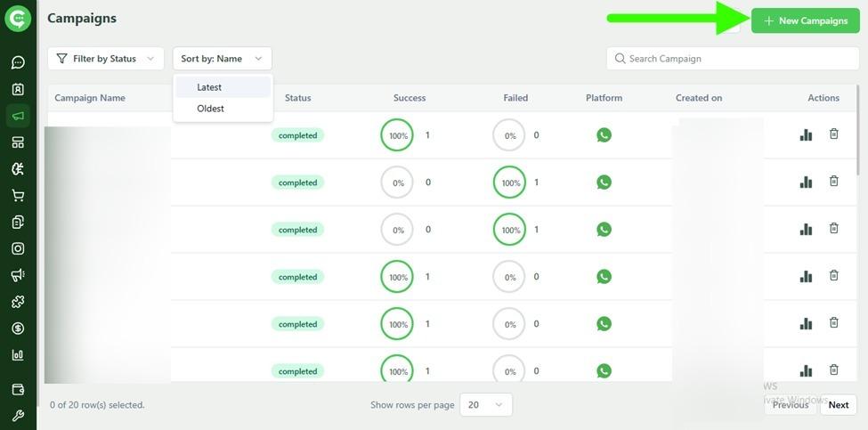The height and width of the screenshot is (430, 868).
Task: Choose Oldest from the sort menu
Action: 223,109
